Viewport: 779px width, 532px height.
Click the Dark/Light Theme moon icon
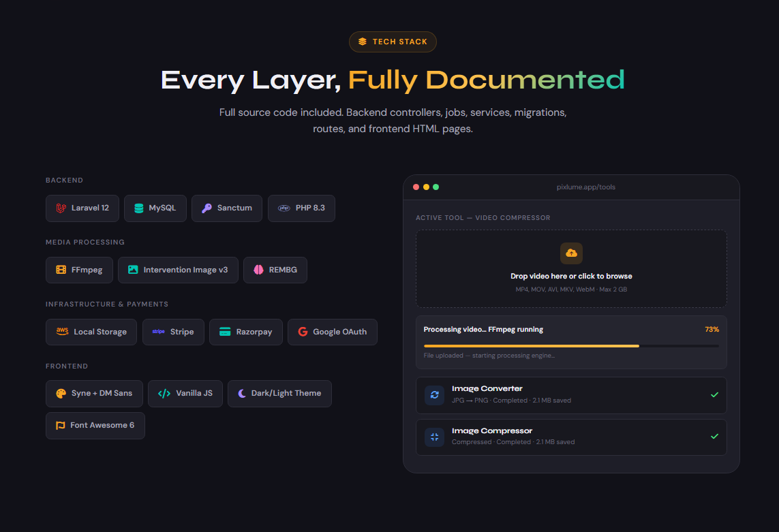242,394
